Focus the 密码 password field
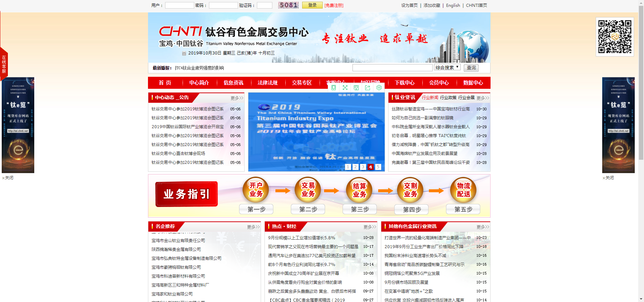This screenshot has height=302, width=644. [223, 5]
